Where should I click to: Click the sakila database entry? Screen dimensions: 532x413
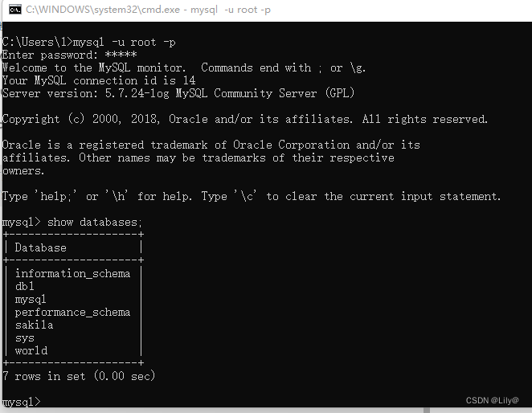pos(34,325)
